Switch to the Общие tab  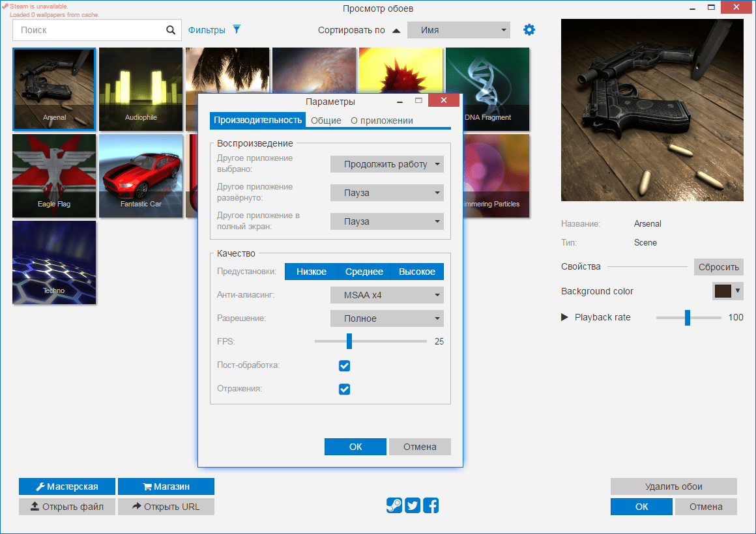(x=326, y=120)
